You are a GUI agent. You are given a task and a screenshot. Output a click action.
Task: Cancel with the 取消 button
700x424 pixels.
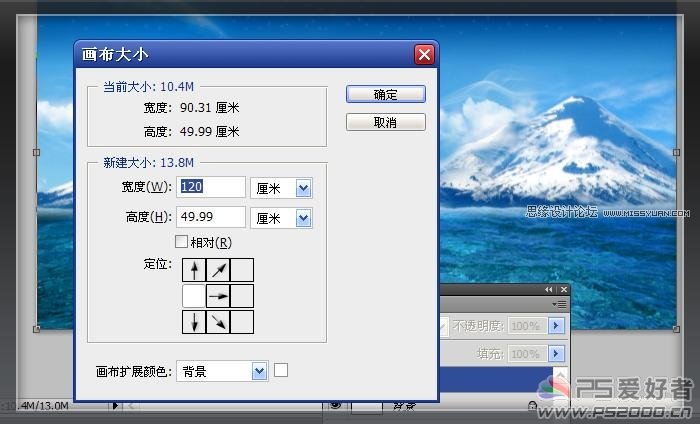[386, 122]
